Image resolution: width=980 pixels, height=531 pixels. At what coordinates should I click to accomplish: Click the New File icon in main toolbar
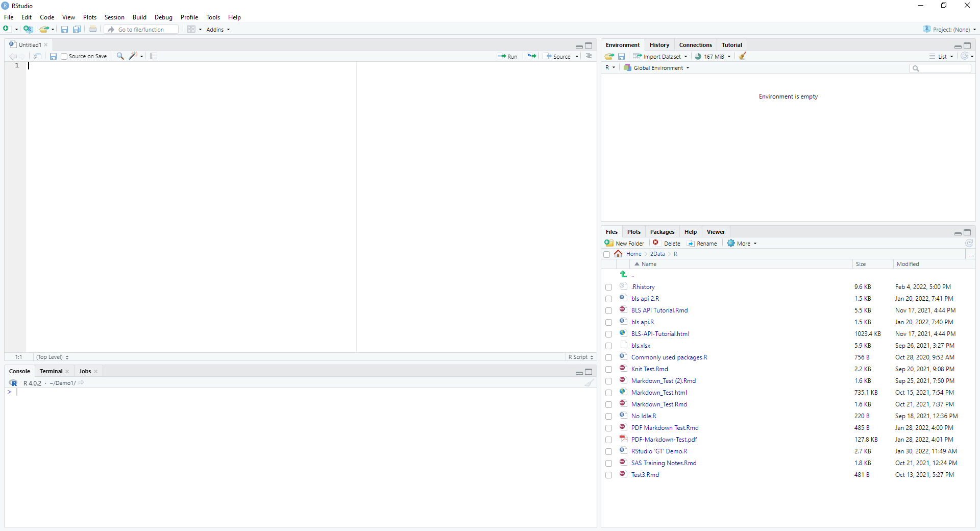tap(6, 29)
